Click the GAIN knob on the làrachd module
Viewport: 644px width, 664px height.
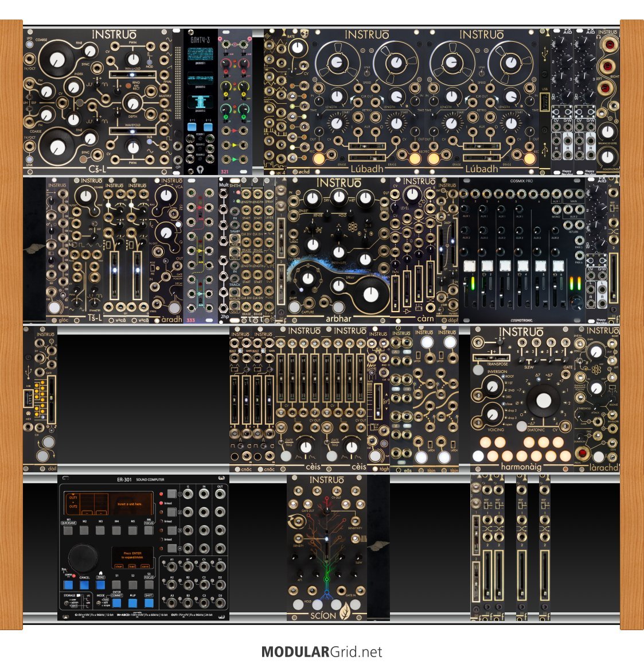596,351
